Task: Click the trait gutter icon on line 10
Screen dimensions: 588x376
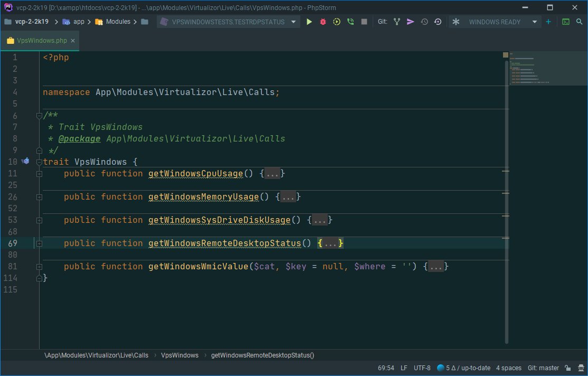Action: tap(25, 162)
